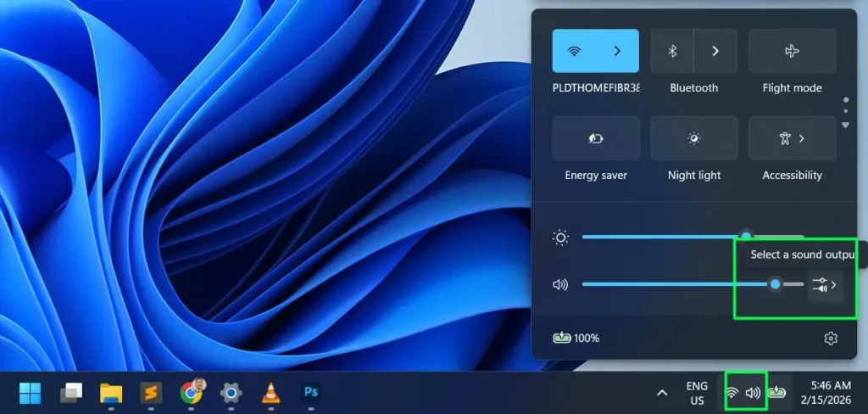Expand the Wi-Fi networks list
Screen dimensions: 868x414
[617, 51]
